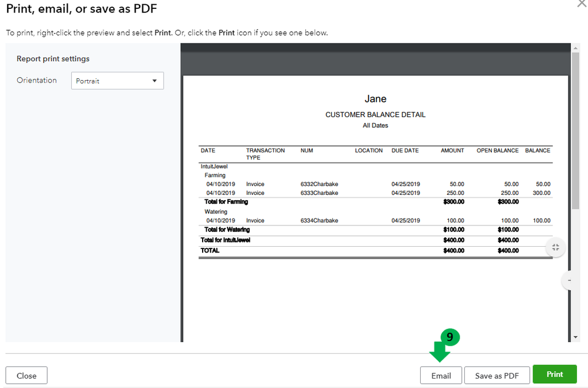
Task: Click the DUE DATE column header
Action: click(405, 150)
